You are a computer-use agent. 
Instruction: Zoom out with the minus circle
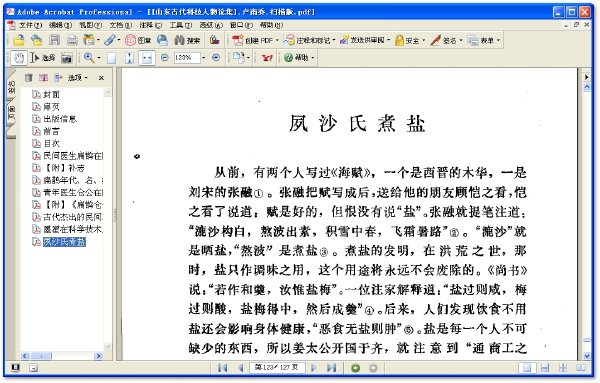pyautogui.click(x=165, y=58)
